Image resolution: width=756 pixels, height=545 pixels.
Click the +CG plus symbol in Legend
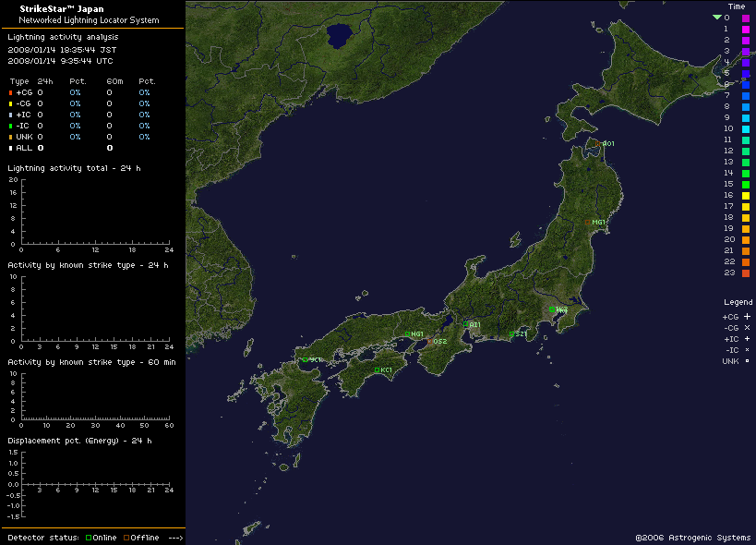tap(747, 317)
